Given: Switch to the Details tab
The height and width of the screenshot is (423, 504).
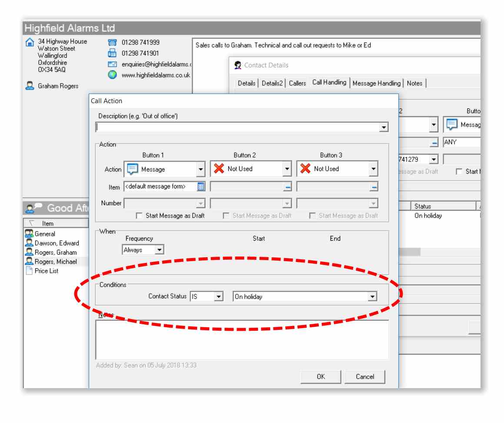Looking at the screenshot, I should point(247,83).
